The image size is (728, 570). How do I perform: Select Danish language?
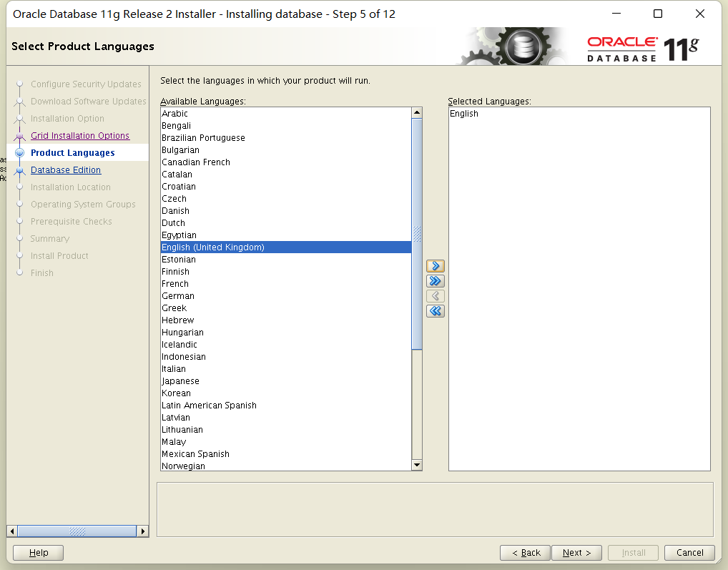point(286,211)
